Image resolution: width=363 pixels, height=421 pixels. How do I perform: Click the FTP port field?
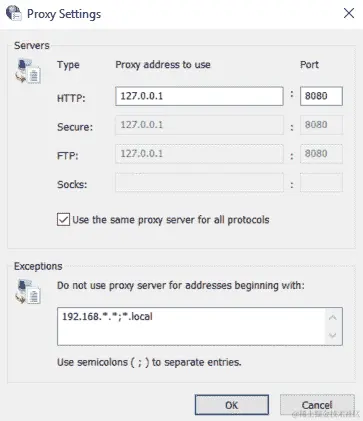click(x=321, y=154)
